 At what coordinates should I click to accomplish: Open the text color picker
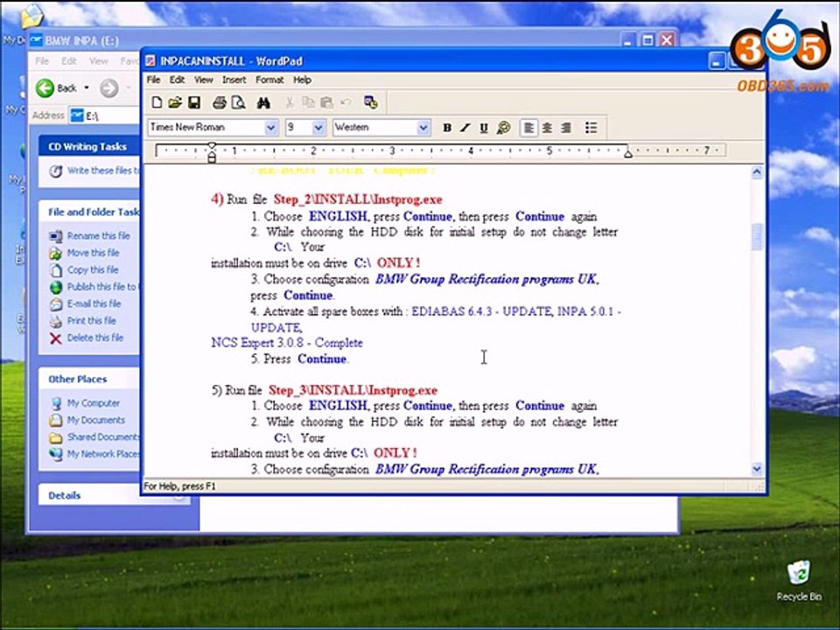pos(503,128)
